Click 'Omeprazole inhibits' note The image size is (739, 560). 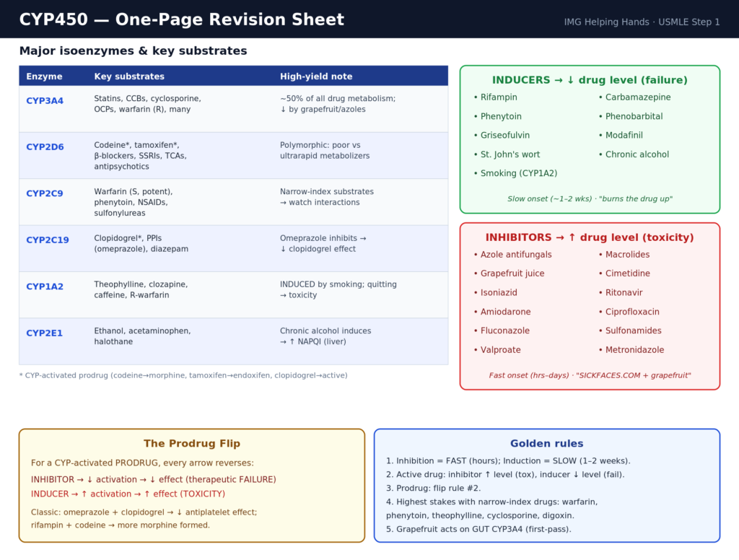tap(323, 243)
